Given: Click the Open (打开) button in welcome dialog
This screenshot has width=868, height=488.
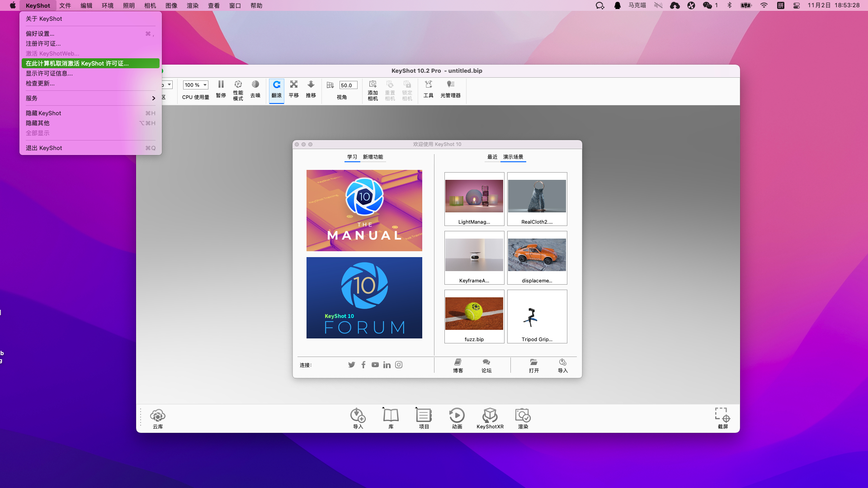Looking at the screenshot, I should coord(534,366).
